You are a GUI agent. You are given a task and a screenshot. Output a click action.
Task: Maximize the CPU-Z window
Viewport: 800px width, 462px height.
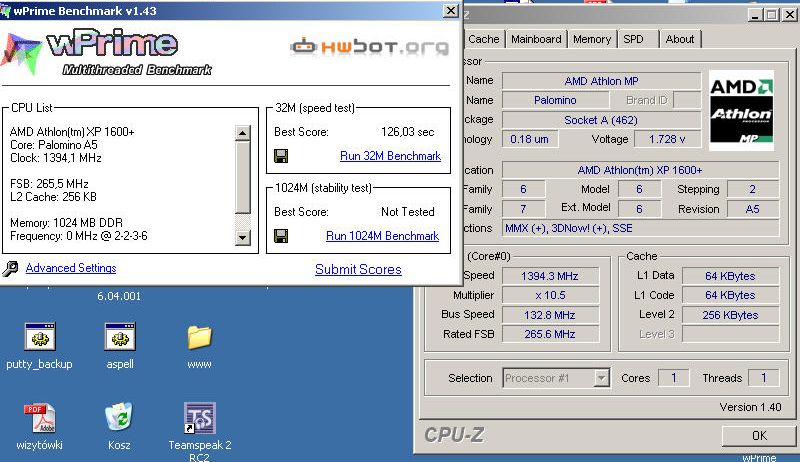772,15
